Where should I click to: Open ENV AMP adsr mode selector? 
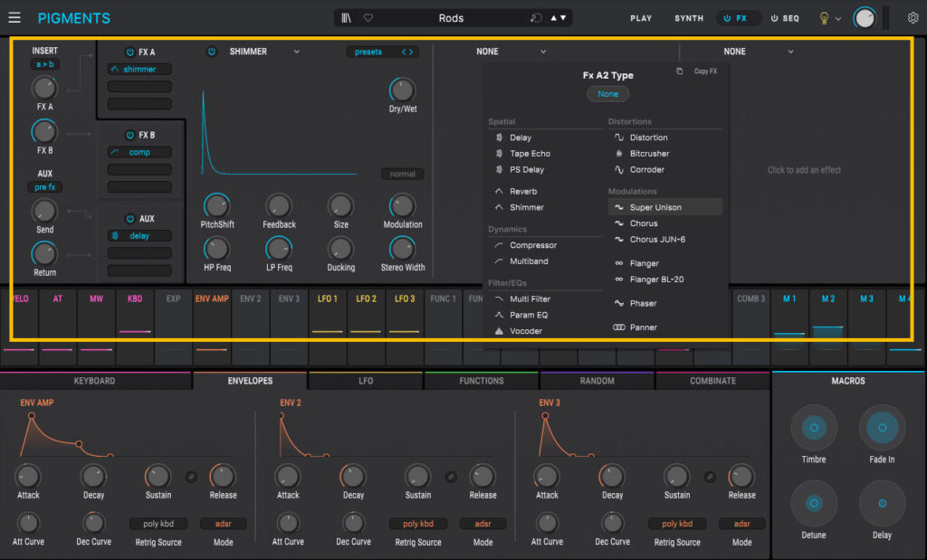pos(223,524)
